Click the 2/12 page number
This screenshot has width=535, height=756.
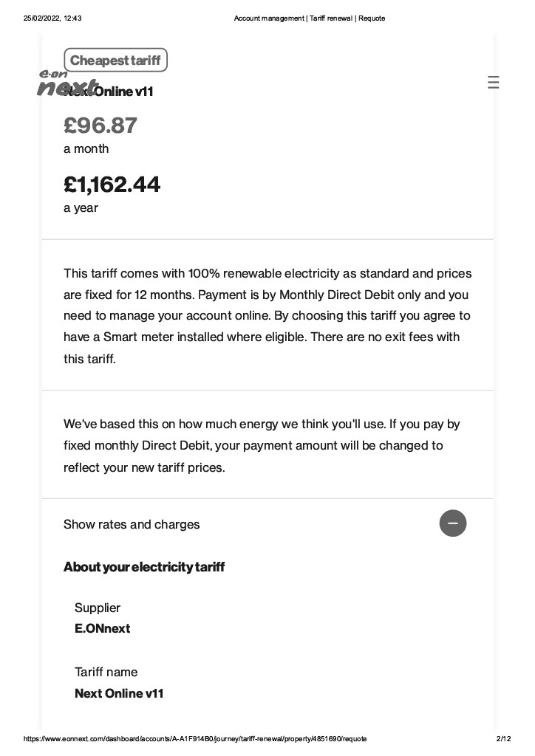[x=504, y=738]
